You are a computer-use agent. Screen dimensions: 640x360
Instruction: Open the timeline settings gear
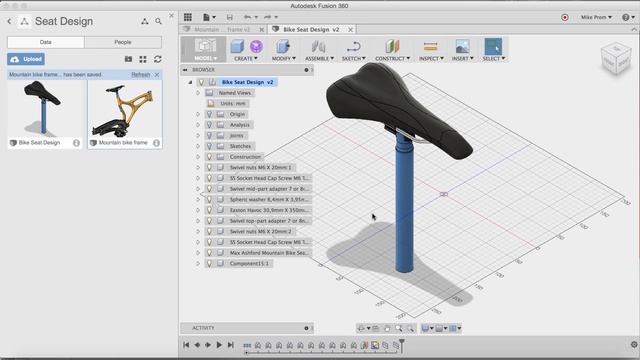(x=634, y=345)
